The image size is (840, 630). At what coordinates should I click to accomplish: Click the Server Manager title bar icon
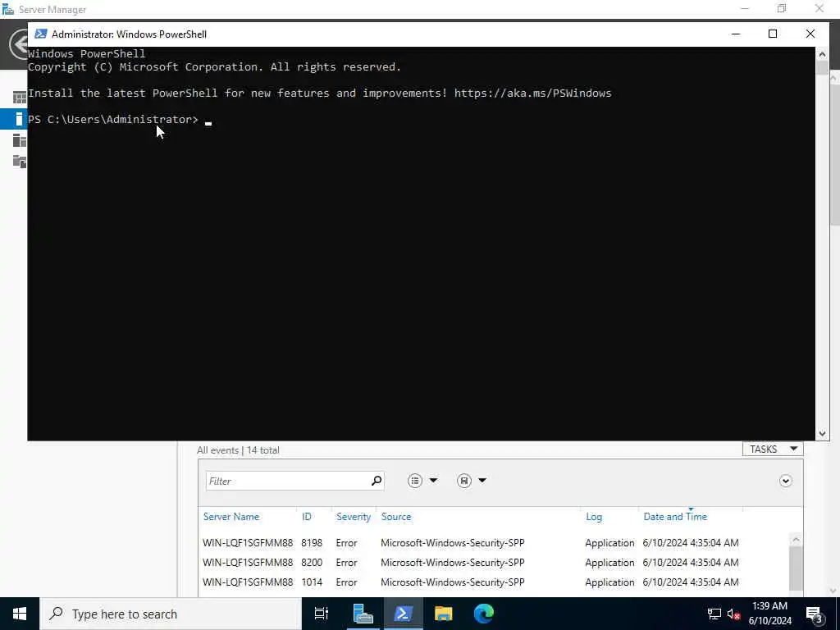point(8,9)
